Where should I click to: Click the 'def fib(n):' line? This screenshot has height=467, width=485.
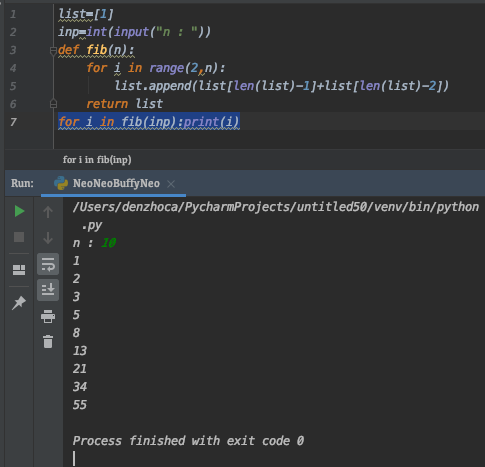click(96, 50)
